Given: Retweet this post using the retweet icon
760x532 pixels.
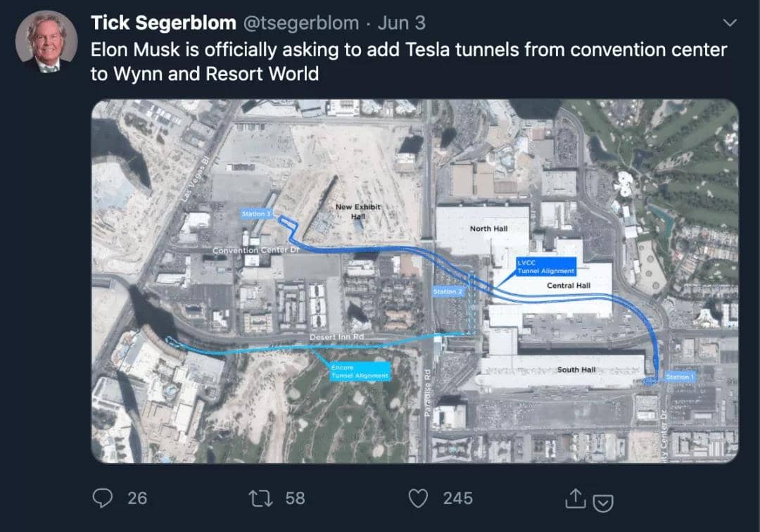Looking at the screenshot, I should tap(260, 498).
